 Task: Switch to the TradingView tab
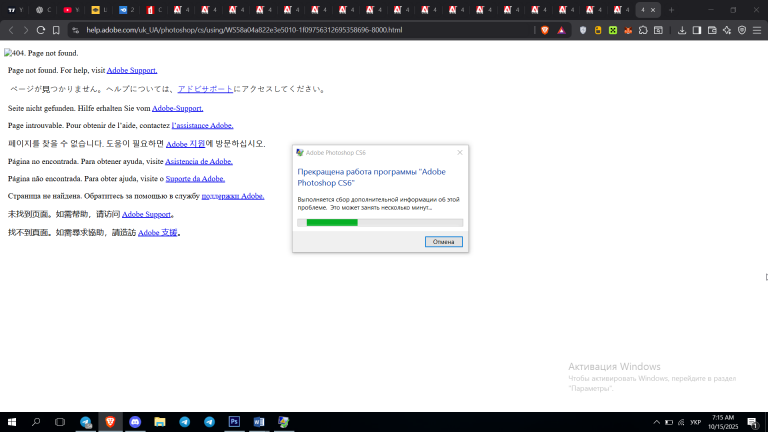tap(15, 10)
